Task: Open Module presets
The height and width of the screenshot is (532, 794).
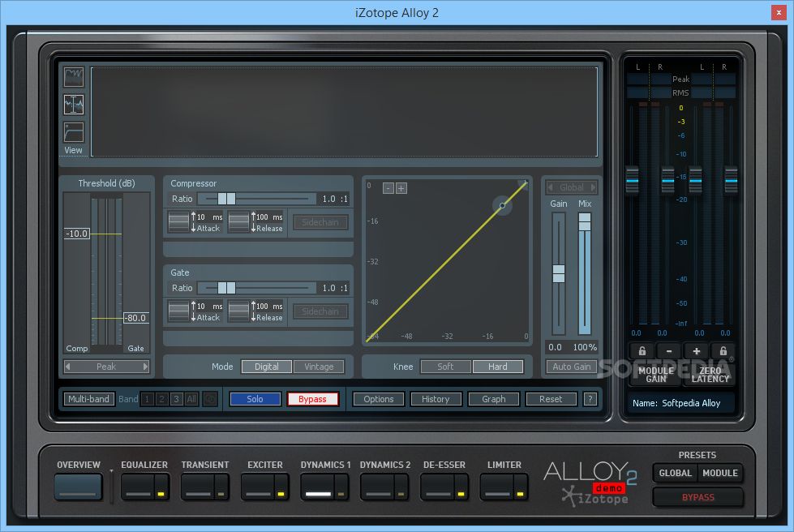Action: 720,473
